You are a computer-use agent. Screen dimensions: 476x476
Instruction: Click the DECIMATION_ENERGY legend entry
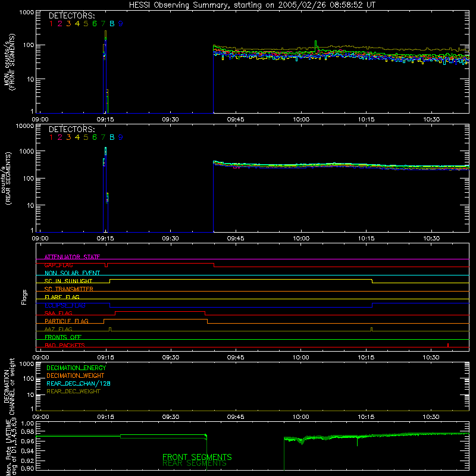point(76,368)
